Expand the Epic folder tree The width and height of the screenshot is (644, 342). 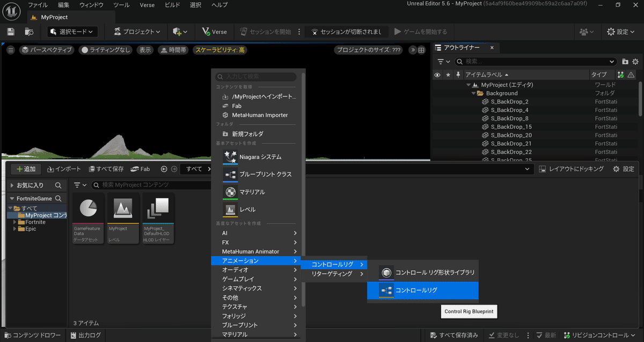(x=14, y=229)
